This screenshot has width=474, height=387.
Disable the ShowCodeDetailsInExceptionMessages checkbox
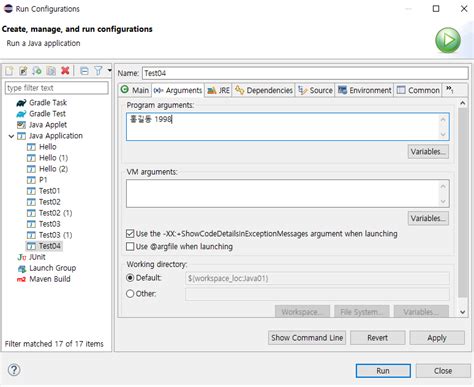130,234
